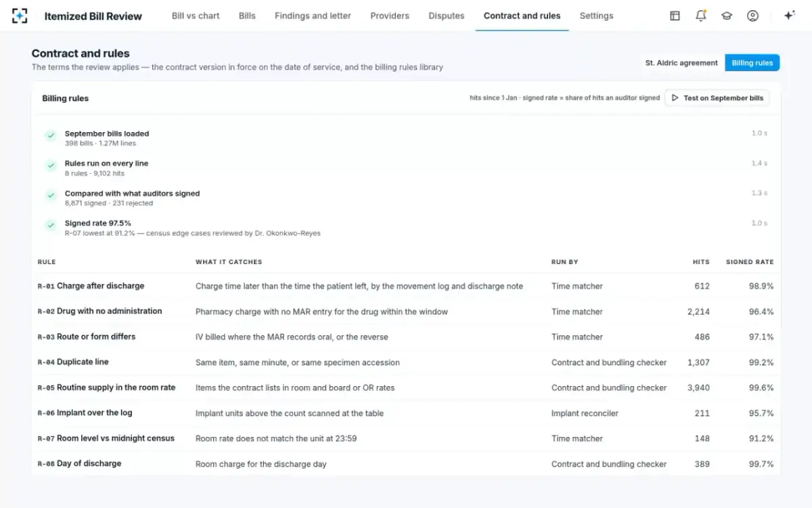
Task: Open rule R-08 Day of discharge
Action: click(x=79, y=464)
